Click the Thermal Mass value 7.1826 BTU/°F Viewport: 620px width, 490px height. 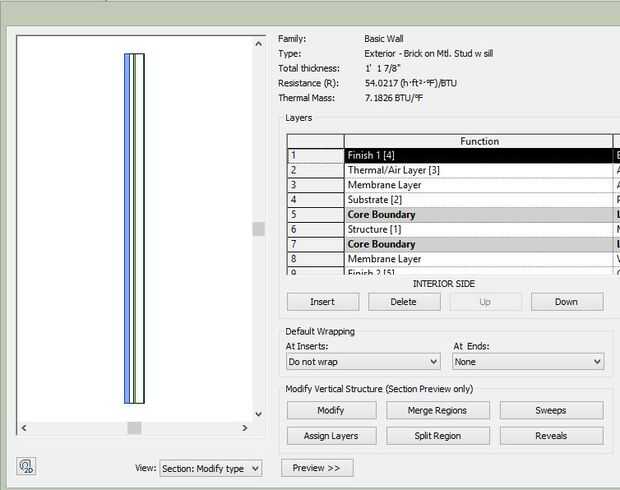pyautogui.click(x=393, y=98)
